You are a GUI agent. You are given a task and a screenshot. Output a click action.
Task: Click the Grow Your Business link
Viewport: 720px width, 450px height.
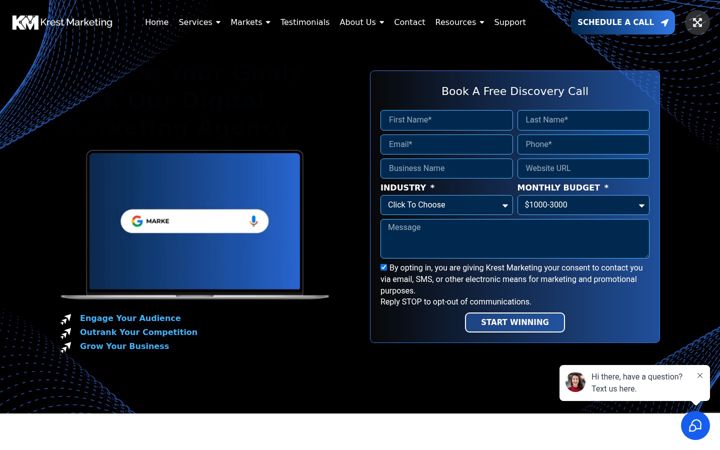click(124, 346)
